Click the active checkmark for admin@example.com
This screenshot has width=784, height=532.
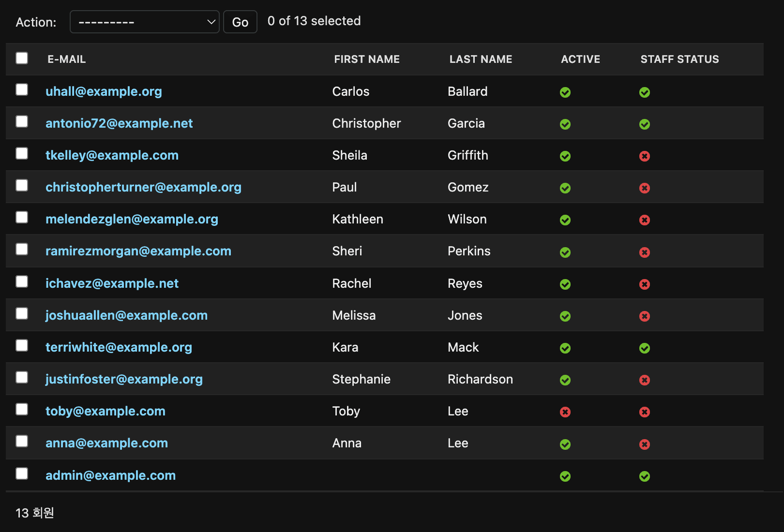(x=565, y=476)
